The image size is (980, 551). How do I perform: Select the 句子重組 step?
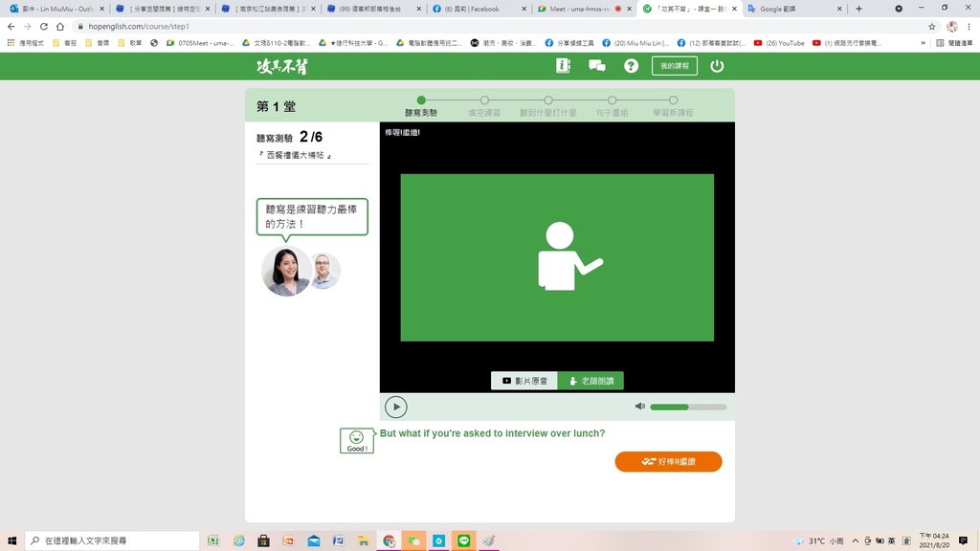[612, 106]
